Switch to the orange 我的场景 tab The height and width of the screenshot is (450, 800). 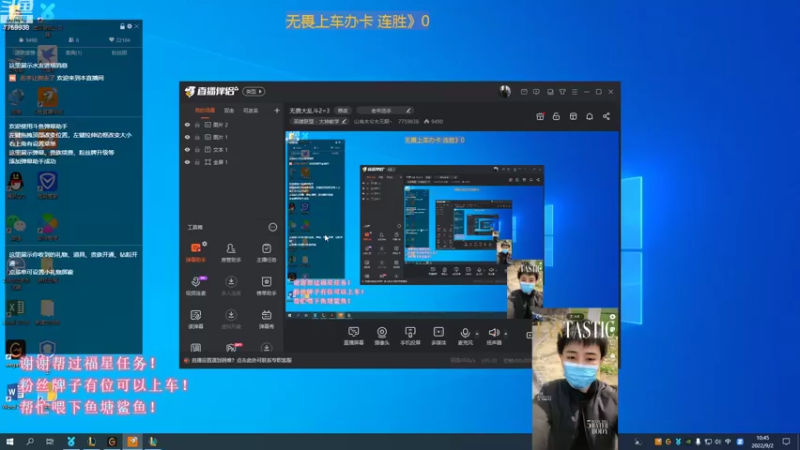coord(205,110)
